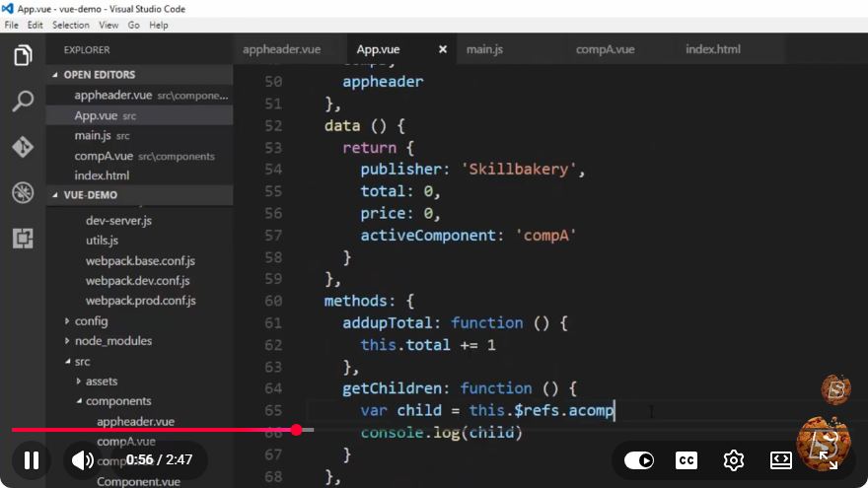Open the Selection menu
868x488 pixels.
point(71,25)
